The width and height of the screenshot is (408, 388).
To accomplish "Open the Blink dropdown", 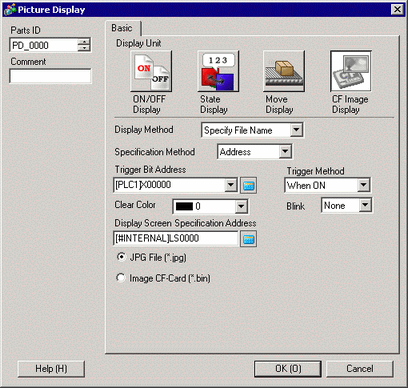I will point(365,205).
